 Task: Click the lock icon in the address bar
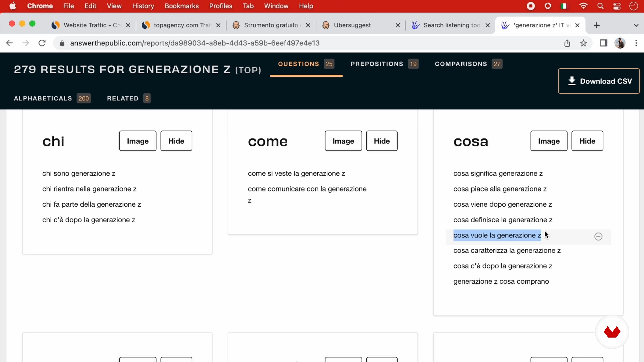pos(62,43)
